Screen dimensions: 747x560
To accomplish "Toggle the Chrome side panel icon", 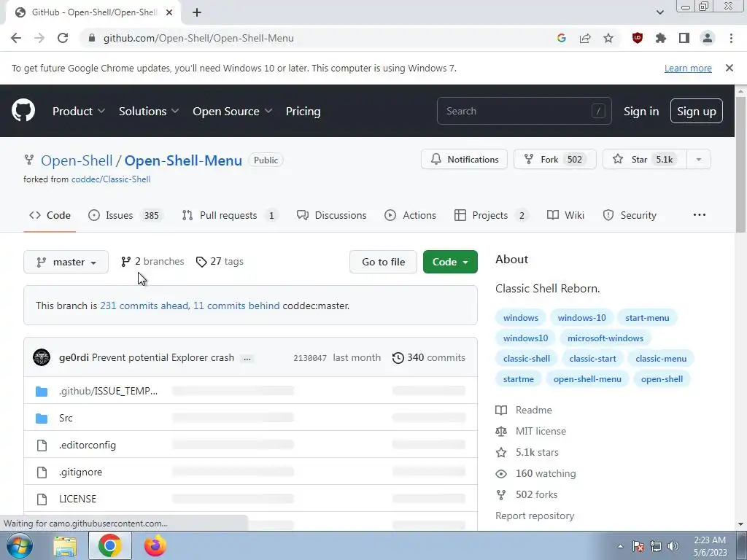I will point(684,38).
